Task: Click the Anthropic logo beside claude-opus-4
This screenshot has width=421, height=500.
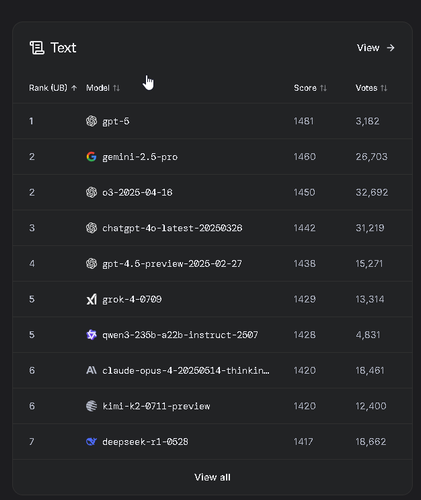Action: click(91, 370)
